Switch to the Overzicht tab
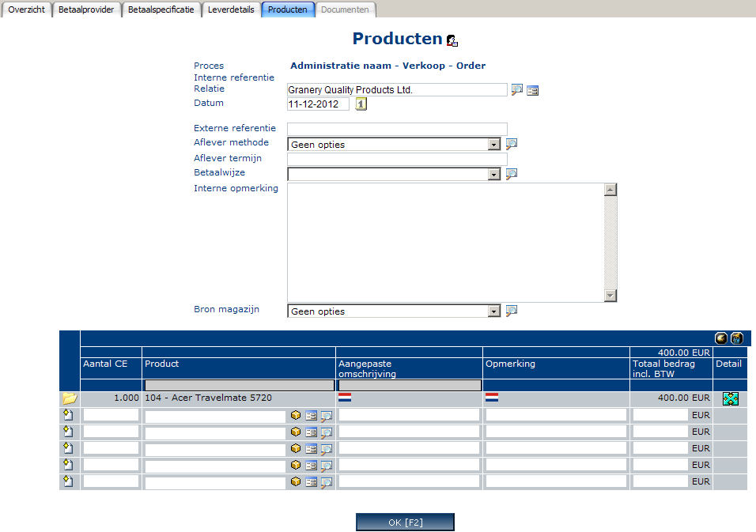The width and height of the screenshot is (756, 532). tap(26, 9)
